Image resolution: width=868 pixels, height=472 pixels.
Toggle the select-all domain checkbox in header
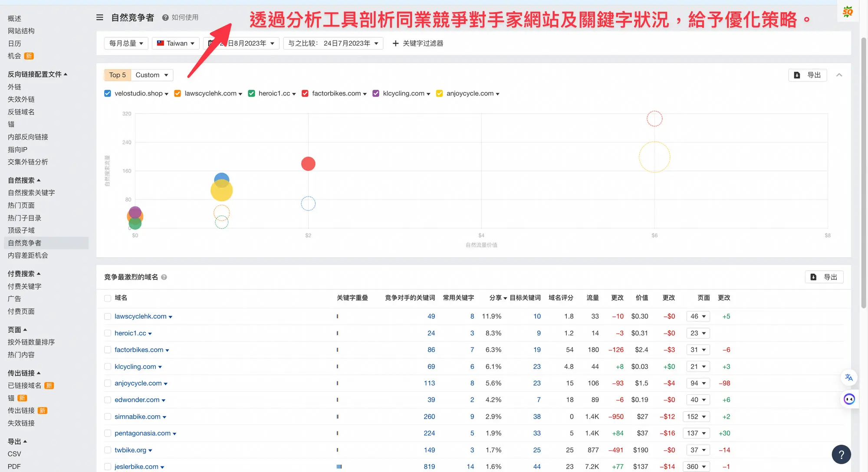pos(108,298)
